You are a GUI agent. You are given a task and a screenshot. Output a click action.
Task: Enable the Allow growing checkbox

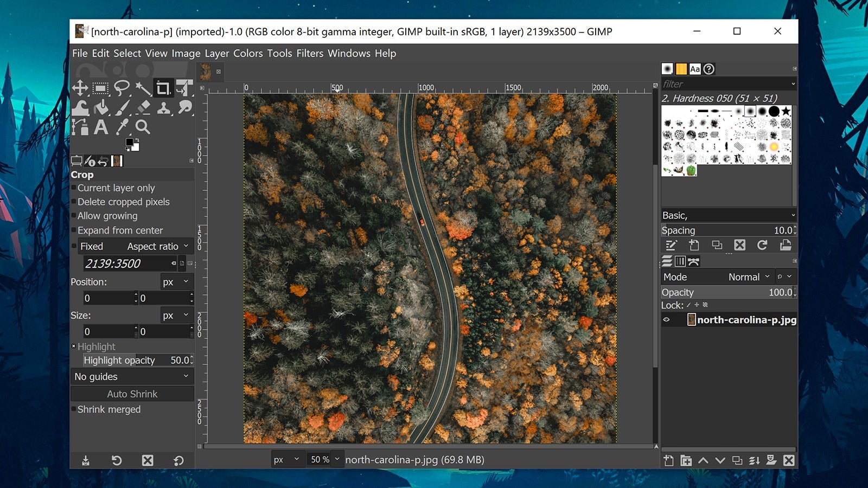pyautogui.click(x=74, y=216)
